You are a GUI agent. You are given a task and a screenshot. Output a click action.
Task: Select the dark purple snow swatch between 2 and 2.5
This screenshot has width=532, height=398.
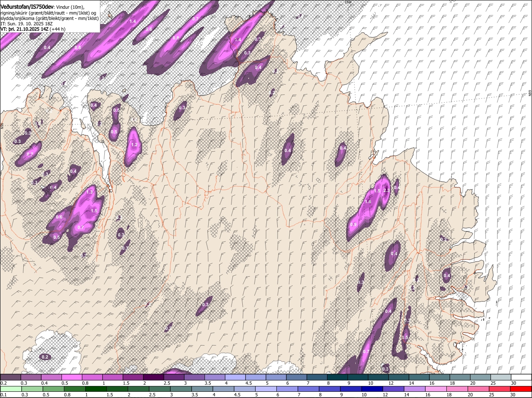click(153, 377)
